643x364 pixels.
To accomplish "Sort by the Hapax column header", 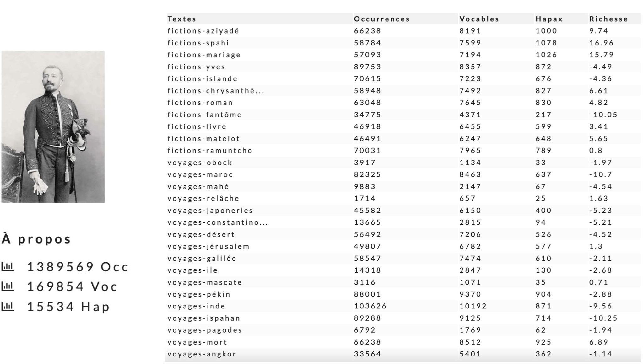I will [x=549, y=19].
